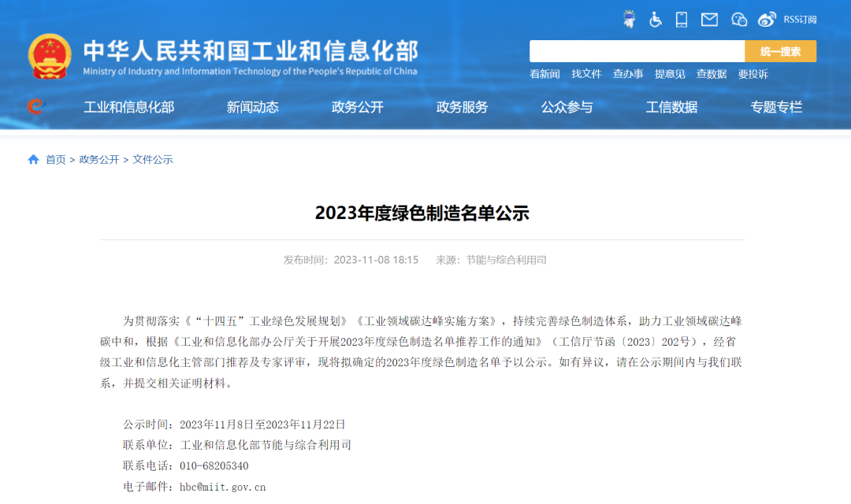Viewport: 851px width, 504px height.
Task: Open the 找文件 link
Action: (586, 73)
